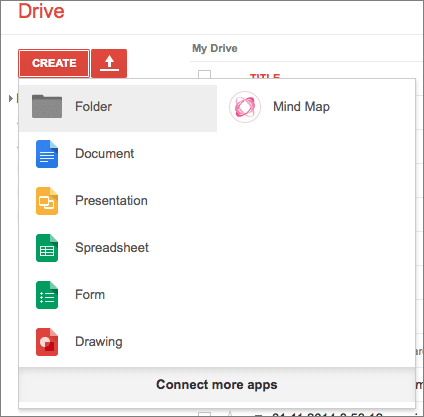
Task: Click the red CREATE button
Action: [54, 63]
